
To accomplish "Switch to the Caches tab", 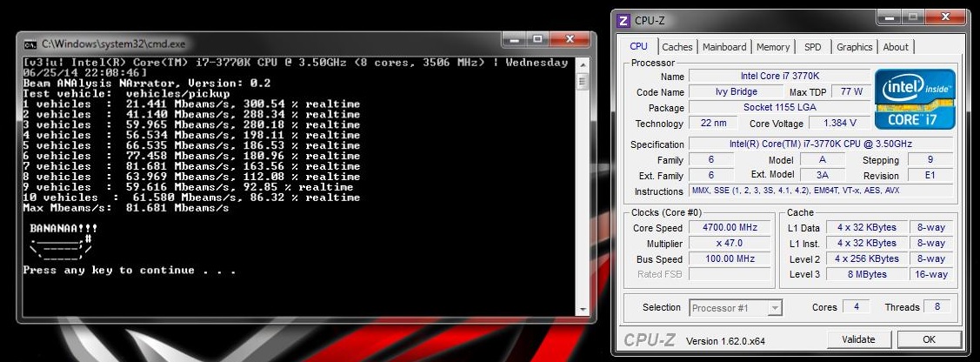I will click(x=677, y=47).
